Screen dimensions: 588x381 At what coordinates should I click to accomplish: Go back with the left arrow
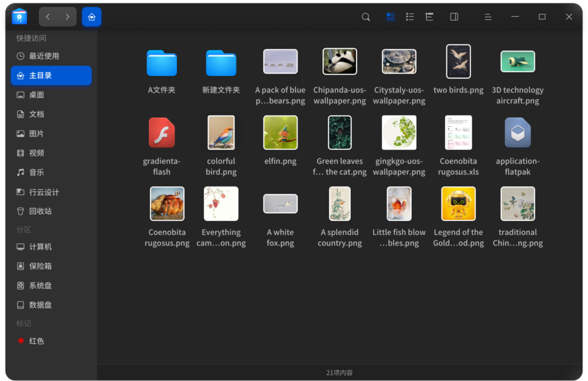(x=48, y=17)
